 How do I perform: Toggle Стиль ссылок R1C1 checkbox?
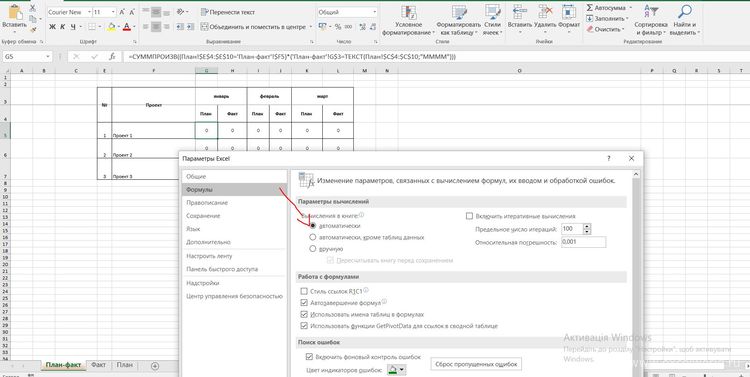[x=304, y=291]
